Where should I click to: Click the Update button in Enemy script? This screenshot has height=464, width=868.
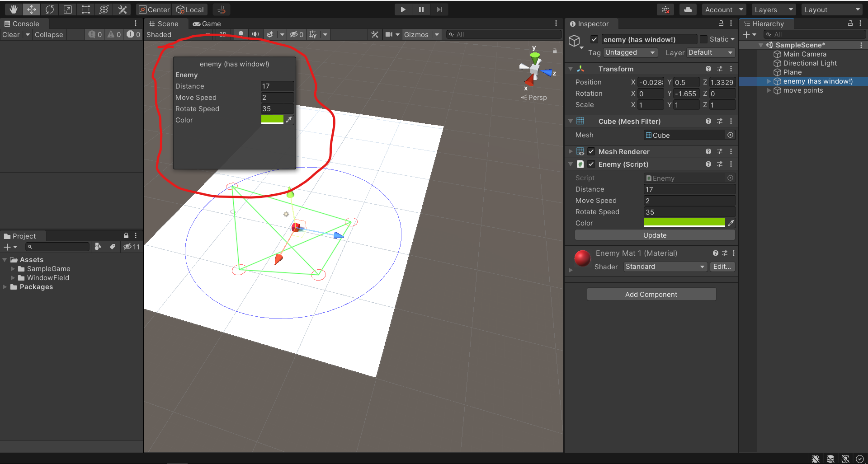point(655,235)
